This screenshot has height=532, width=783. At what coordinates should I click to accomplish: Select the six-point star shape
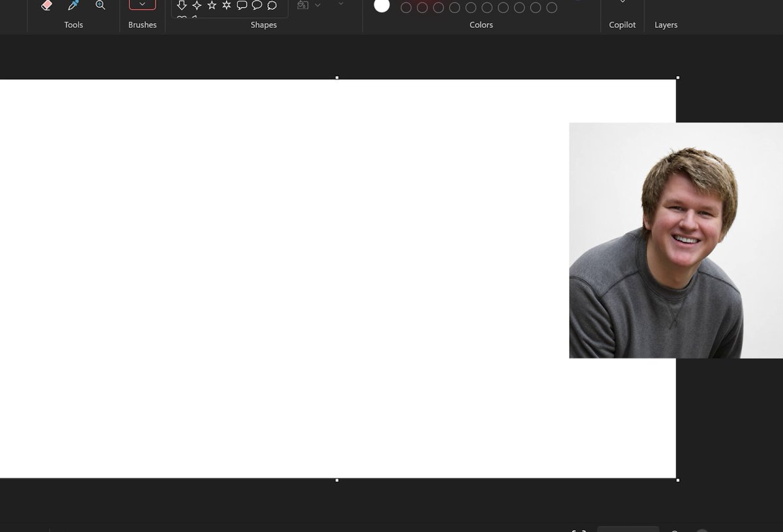[226, 5]
